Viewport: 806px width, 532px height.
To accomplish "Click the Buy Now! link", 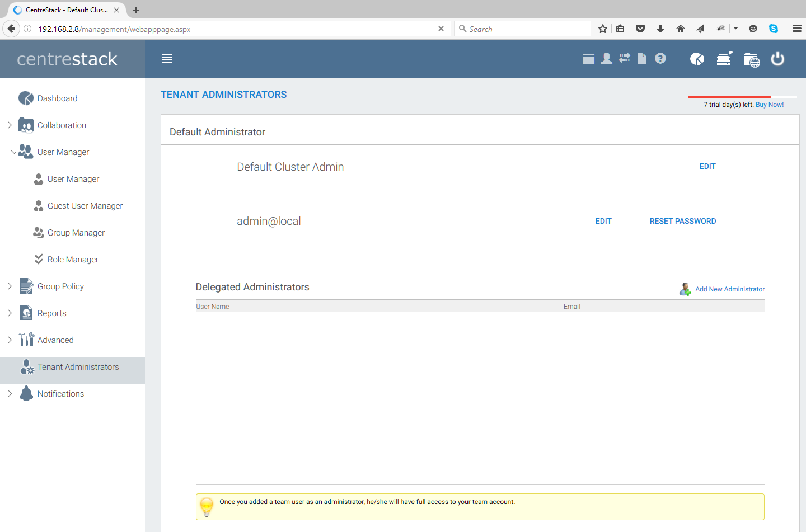I will click(770, 104).
